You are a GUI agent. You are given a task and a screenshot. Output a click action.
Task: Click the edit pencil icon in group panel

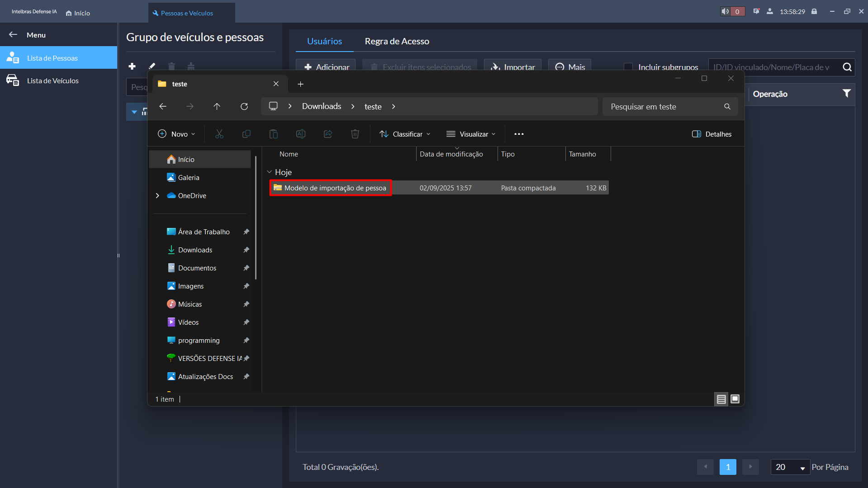(152, 66)
